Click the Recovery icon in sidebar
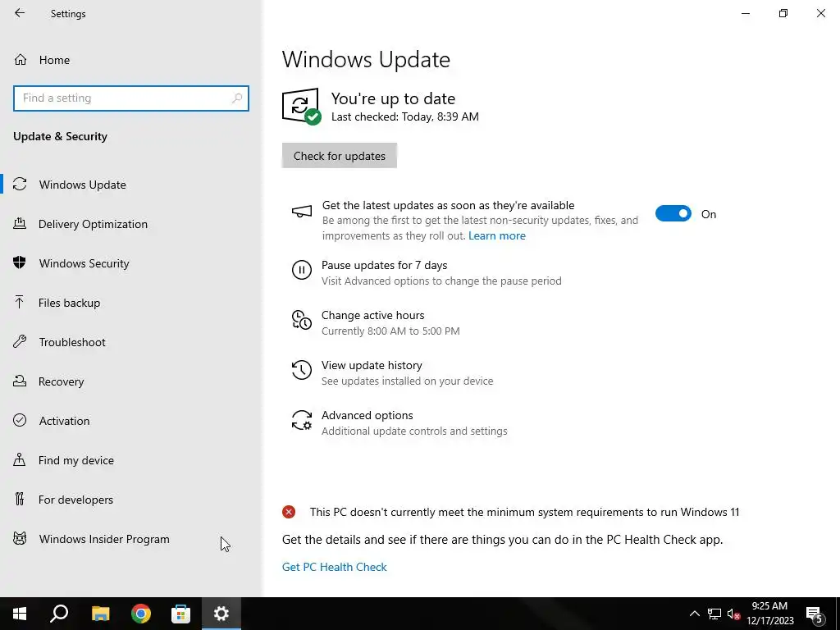840x630 pixels. click(20, 381)
